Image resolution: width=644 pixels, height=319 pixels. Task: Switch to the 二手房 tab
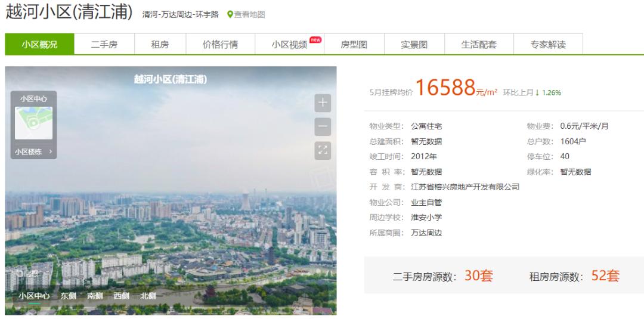(104, 44)
